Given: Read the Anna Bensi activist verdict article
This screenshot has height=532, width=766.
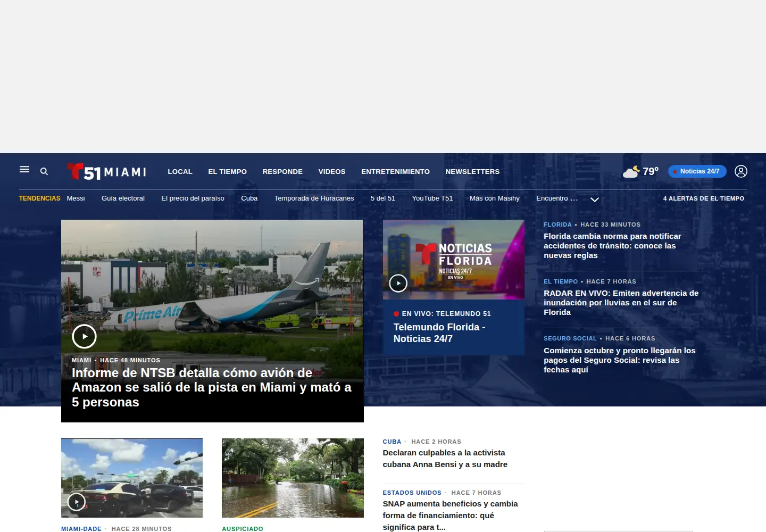Looking at the screenshot, I should click(x=445, y=459).
